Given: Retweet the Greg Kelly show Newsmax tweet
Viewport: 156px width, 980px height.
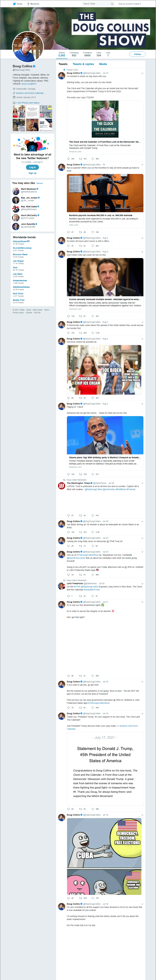Looking at the screenshot, I should pyautogui.click(x=80, y=546).
